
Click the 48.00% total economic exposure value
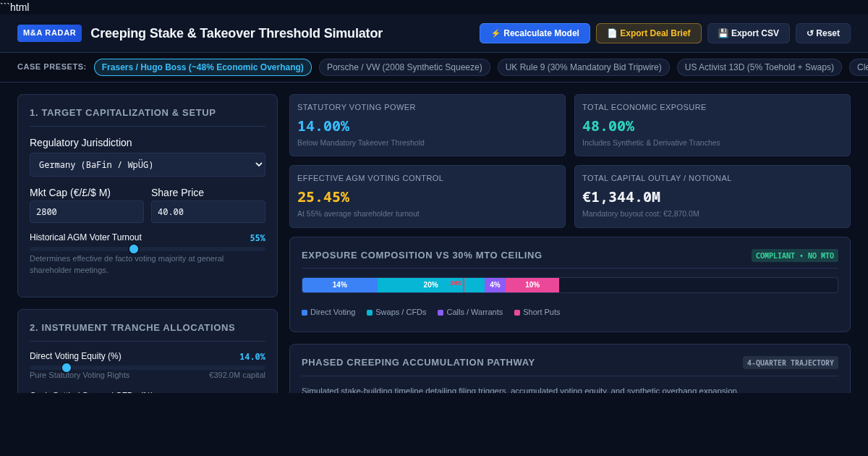click(608, 126)
